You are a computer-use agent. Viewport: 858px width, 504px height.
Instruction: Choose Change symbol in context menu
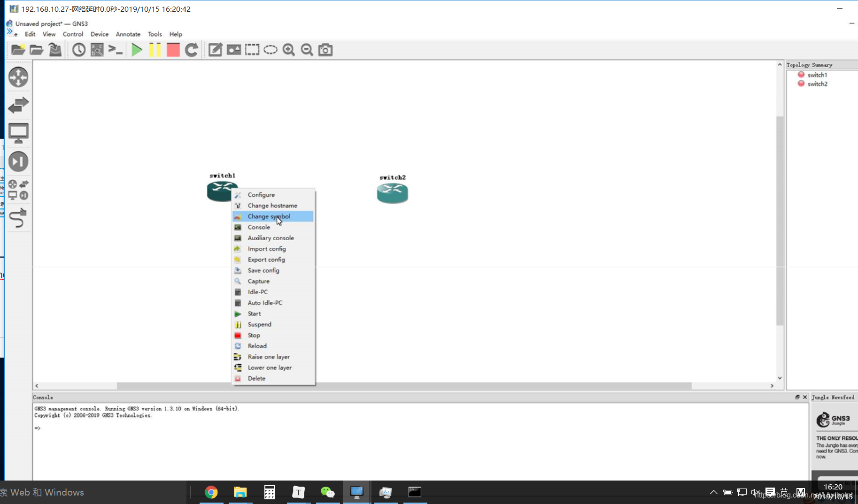pos(273,216)
